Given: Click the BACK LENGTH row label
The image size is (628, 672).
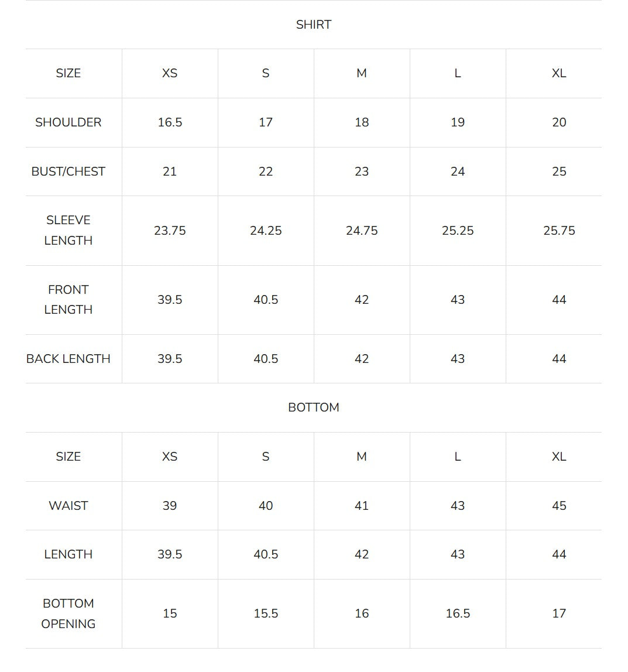Looking at the screenshot, I should coord(68,359).
